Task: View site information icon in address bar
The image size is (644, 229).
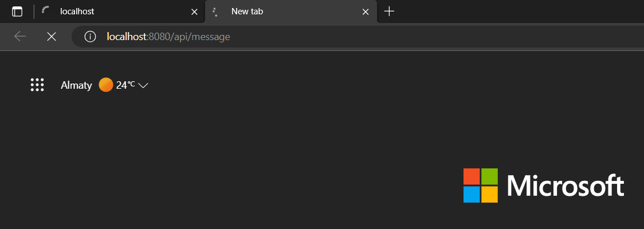Action: point(90,37)
